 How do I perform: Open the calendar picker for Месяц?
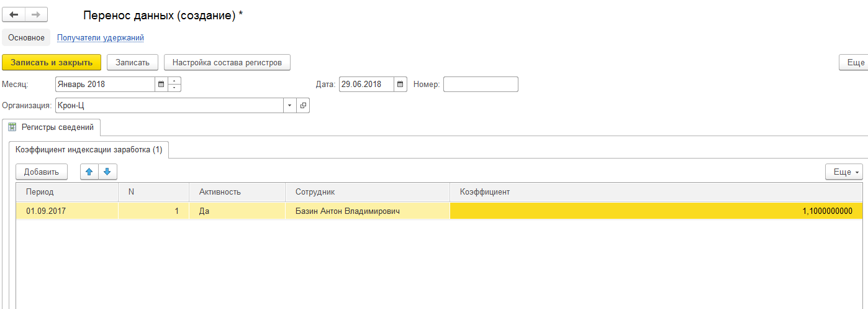tap(161, 85)
